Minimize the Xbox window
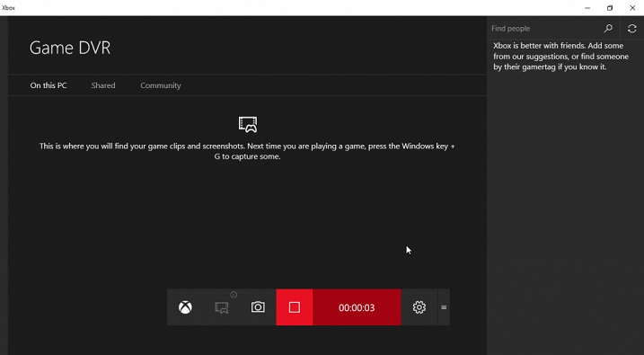 (x=587, y=8)
